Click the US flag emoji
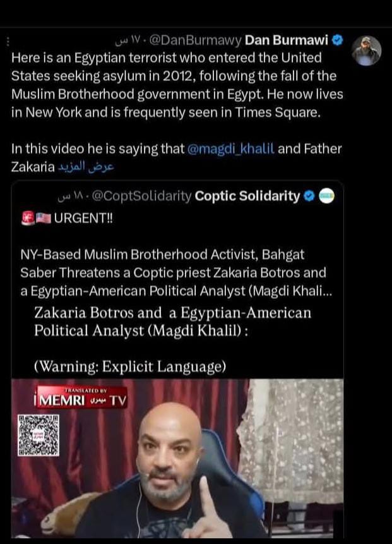The width and height of the screenshot is (392, 544). coord(44,218)
